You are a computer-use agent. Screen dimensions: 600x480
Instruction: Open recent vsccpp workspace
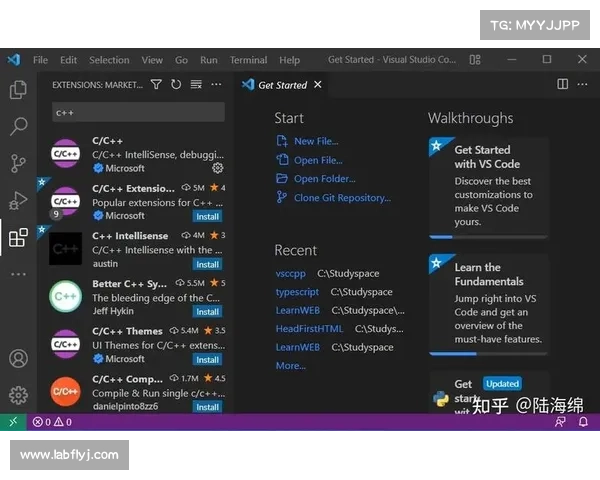click(291, 274)
